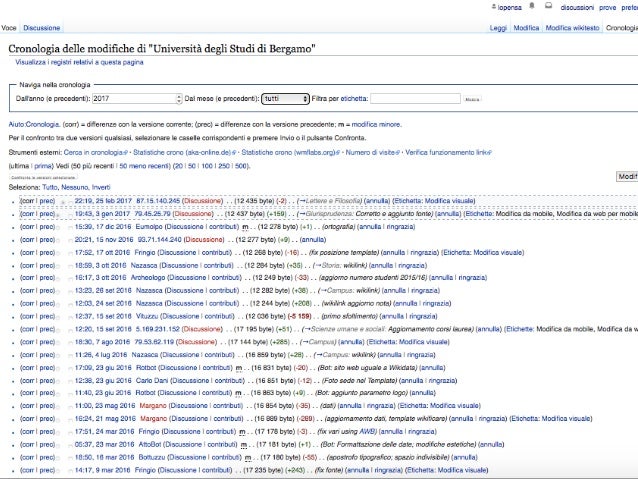Open the etichetta link

[x=354, y=98]
